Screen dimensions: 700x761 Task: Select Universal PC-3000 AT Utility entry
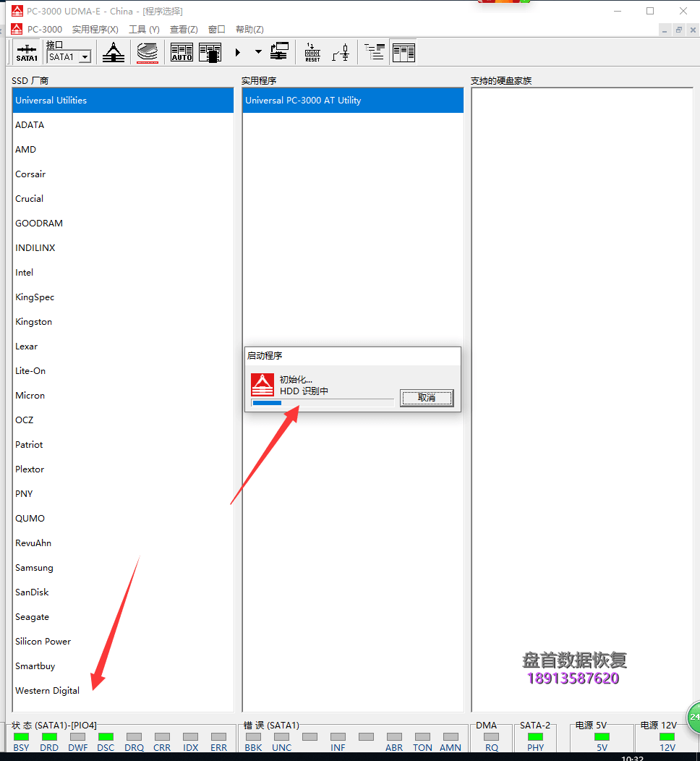[x=353, y=101]
